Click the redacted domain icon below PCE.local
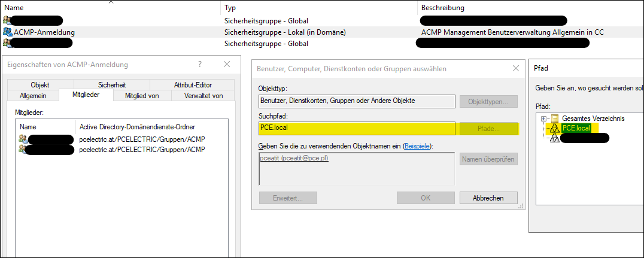The image size is (644, 258). pyautogui.click(x=555, y=138)
